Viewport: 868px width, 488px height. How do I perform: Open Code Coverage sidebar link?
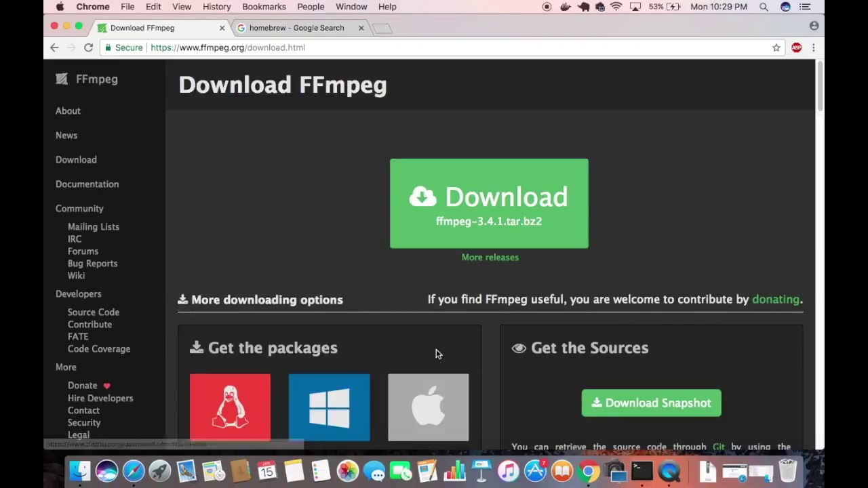pyautogui.click(x=98, y=348)
